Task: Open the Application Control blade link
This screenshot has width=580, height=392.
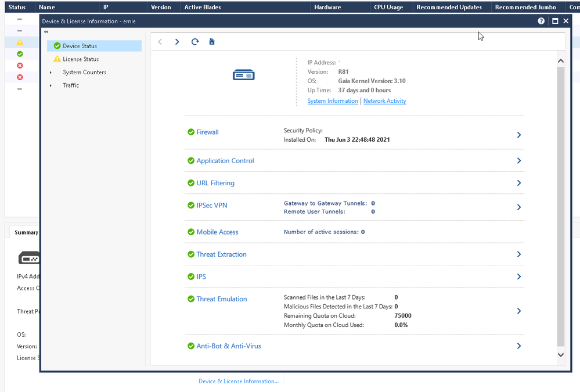Action: (225, 161)
